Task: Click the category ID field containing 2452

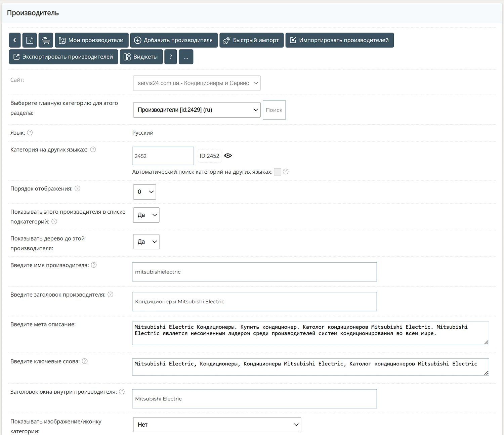Action: pos(163,156)
